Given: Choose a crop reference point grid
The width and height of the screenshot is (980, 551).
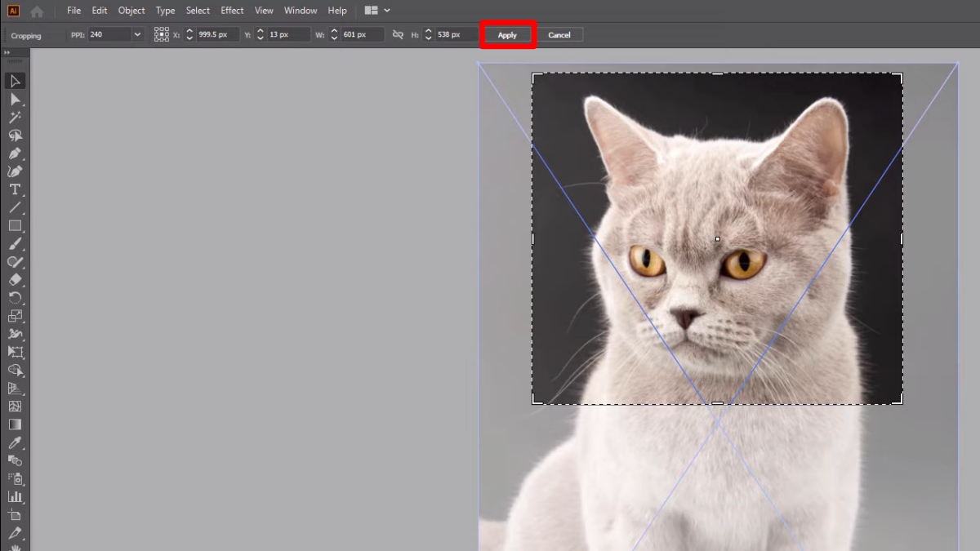Looking at the screenshot, I should pyautogui.click(x=162, y=34).
